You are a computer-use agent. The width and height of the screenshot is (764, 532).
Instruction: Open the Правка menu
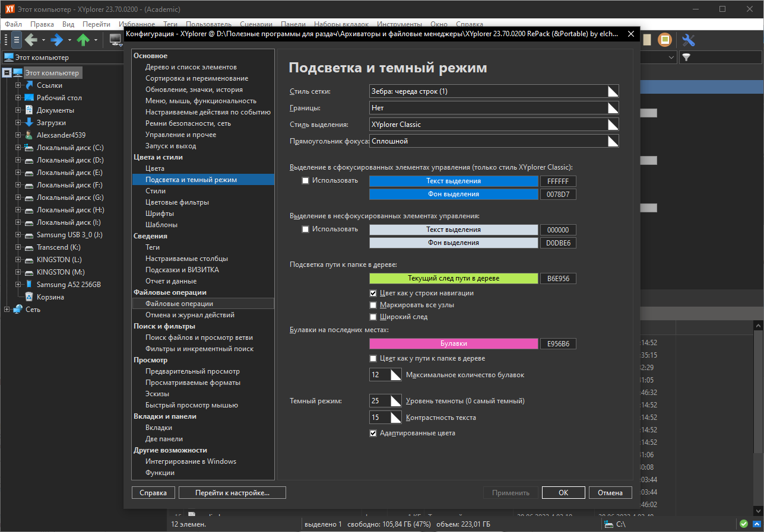point(42,24)
